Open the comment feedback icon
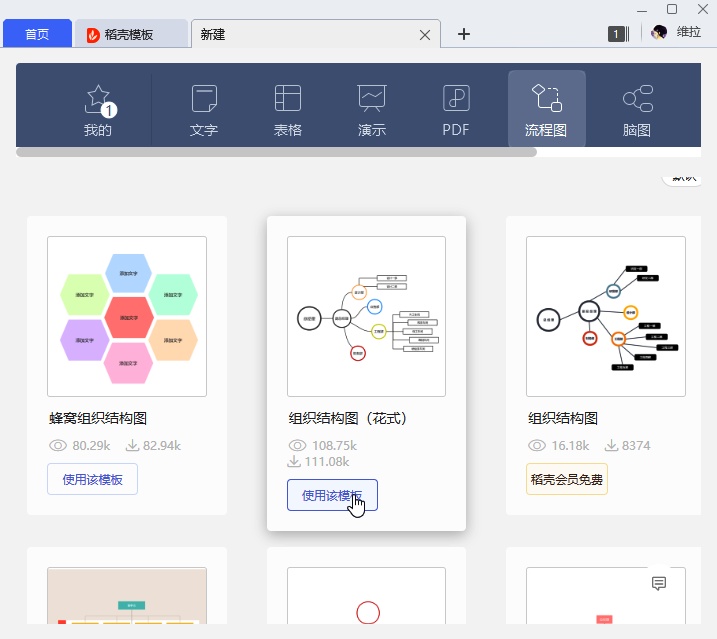This screenshot has height=639, width=717. coord(659,583)
